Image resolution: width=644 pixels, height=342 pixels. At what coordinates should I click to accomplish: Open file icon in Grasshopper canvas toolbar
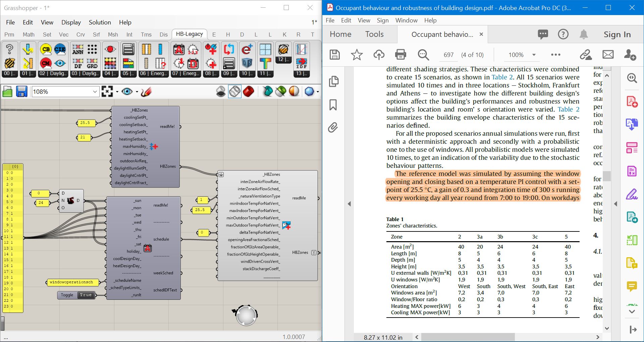tap(7, 91)
